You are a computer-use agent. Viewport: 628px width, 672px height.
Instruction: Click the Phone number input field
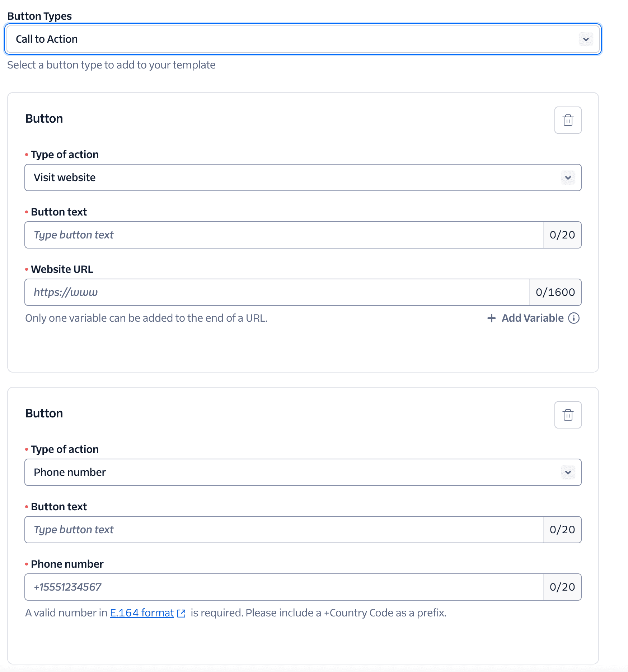(251, 587)
